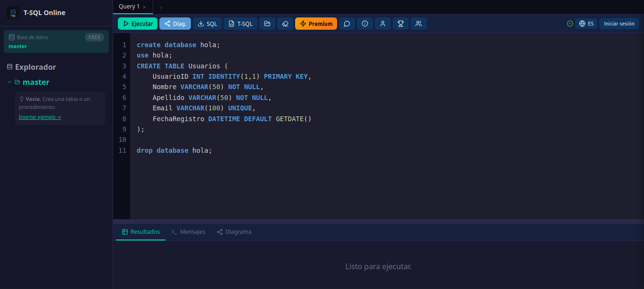Screen dimensions: 644x289
Task: Open a file with the folder icon
Action: [x=267, y=24]
